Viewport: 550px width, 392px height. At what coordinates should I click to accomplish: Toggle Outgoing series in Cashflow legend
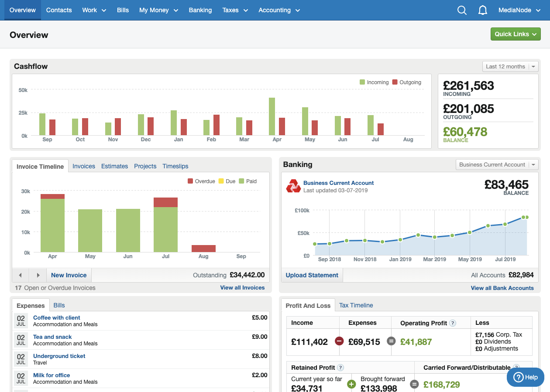(x=406, y=82)
